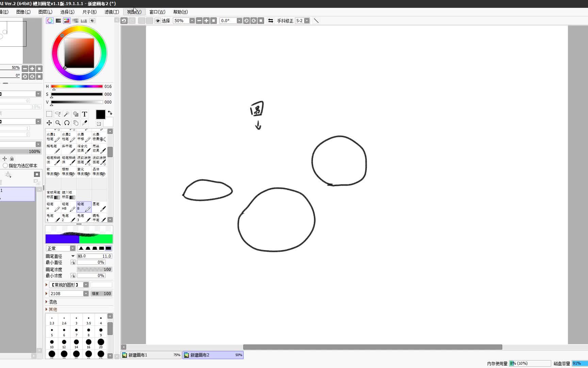Open the zoom 50% dropdown
Image resolution: width=588 pixels, height=368 pixels.
tap(192, 21)
